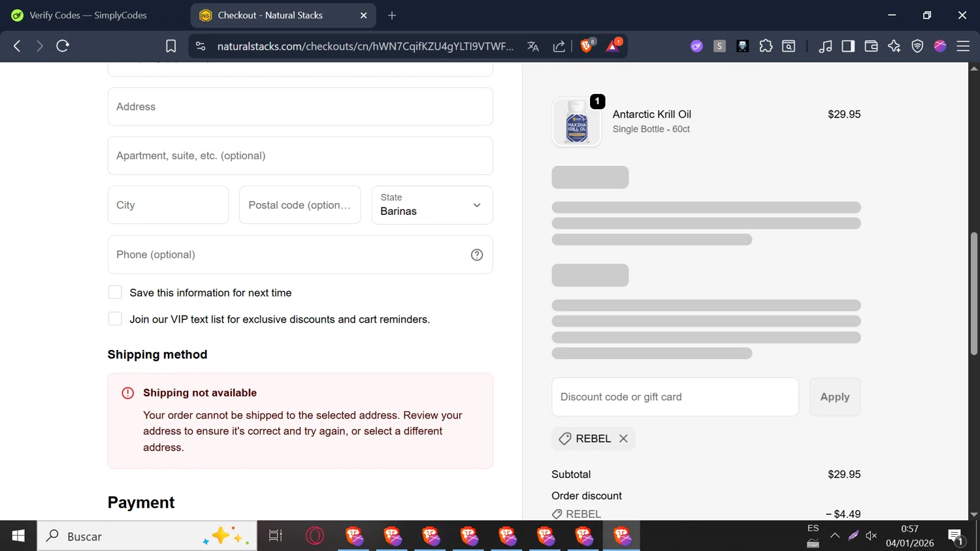Viewport: 980px width, 551px height.
Task: Launch Opera from the taskbar
Action: [x=315, y=536]
